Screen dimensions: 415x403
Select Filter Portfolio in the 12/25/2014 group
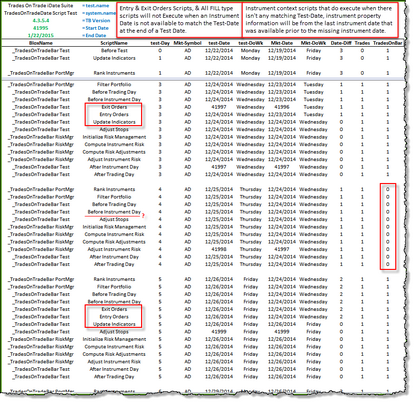(114, 197)
